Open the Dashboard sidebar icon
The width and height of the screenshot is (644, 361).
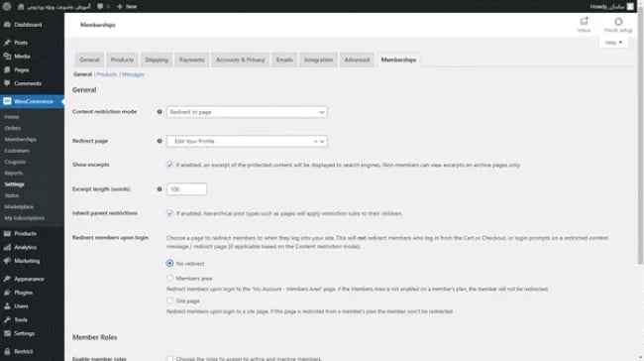point(7,25)
